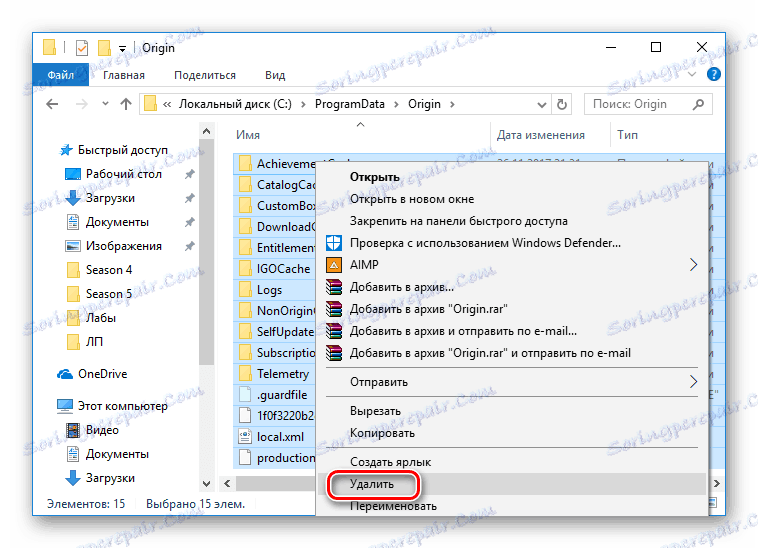Click the Properties quick access toolbar icon
758x548 pixels.
tap(82, 48)
